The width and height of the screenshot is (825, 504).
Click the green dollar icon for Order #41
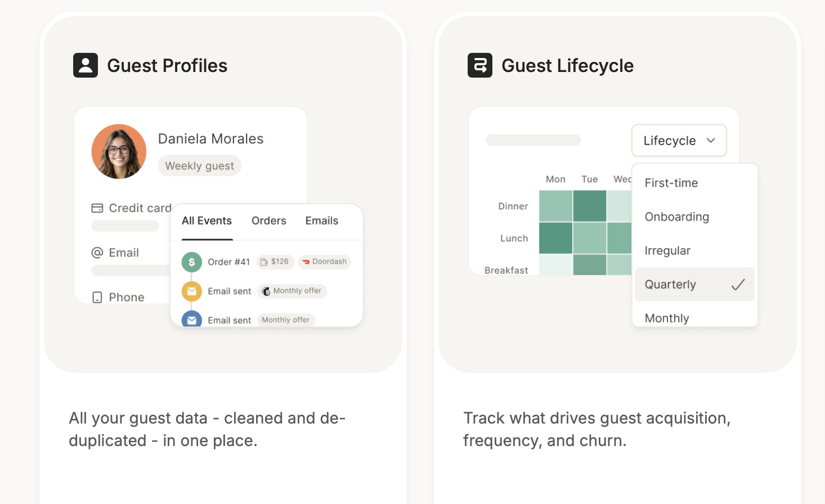(x=192, y=262)
